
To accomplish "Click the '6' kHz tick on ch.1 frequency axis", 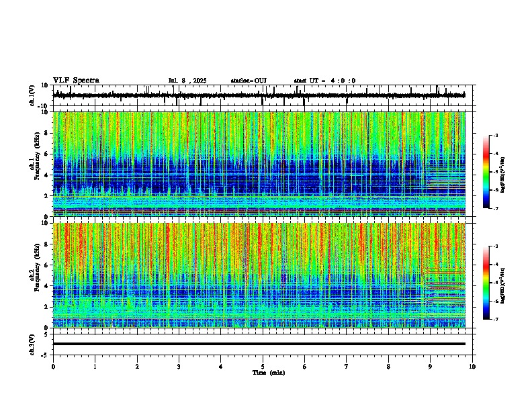I will coord(46,154).
